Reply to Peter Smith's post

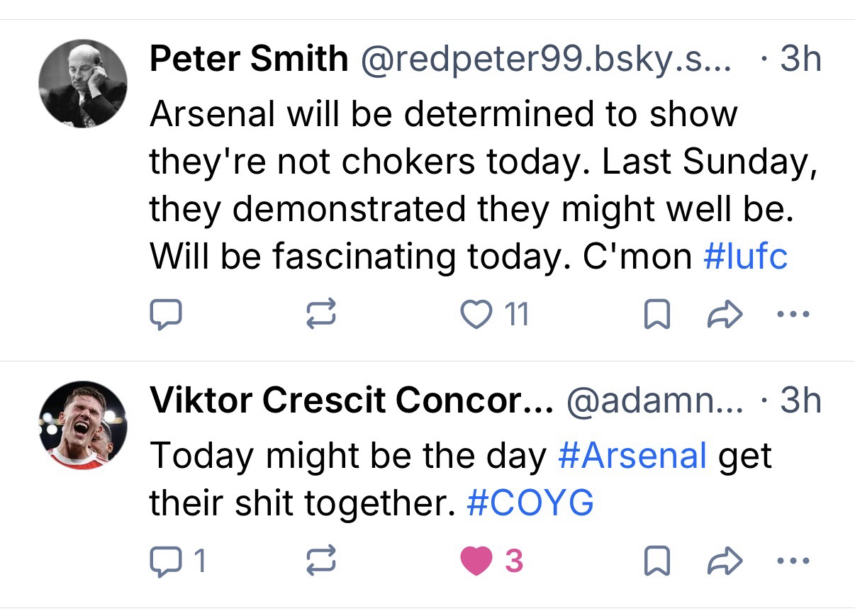167,314
